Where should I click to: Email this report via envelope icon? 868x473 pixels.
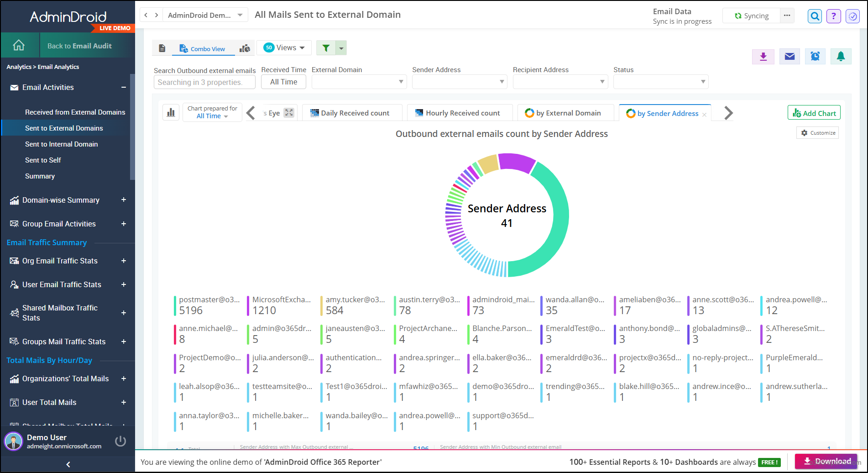coord(790,57)
